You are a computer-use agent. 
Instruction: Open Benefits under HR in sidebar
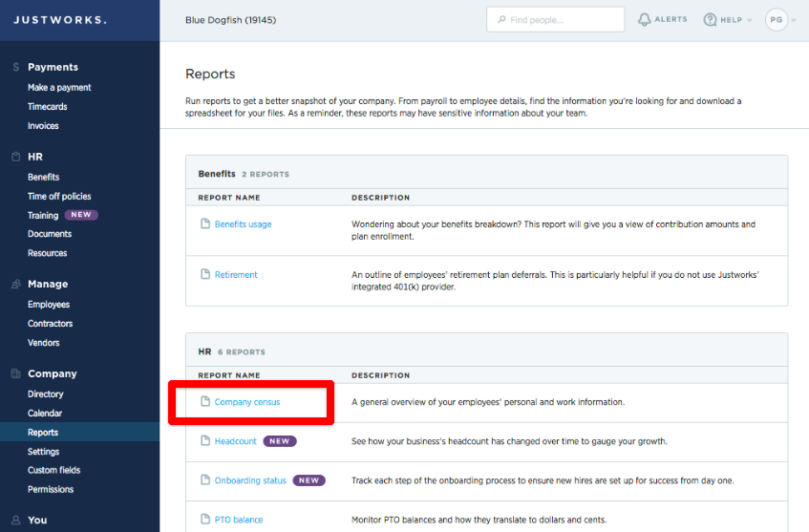pyautogui.click(x=44, y=177)
